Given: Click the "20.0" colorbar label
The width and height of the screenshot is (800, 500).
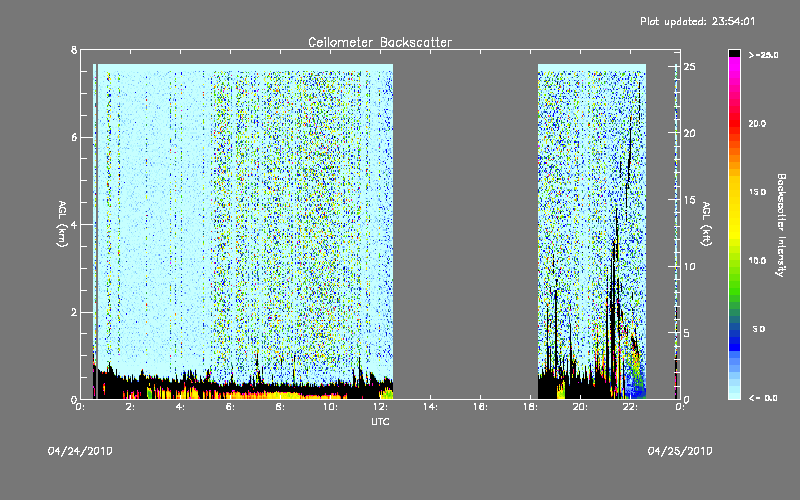Looking at the screenshot, I should 757,124.
